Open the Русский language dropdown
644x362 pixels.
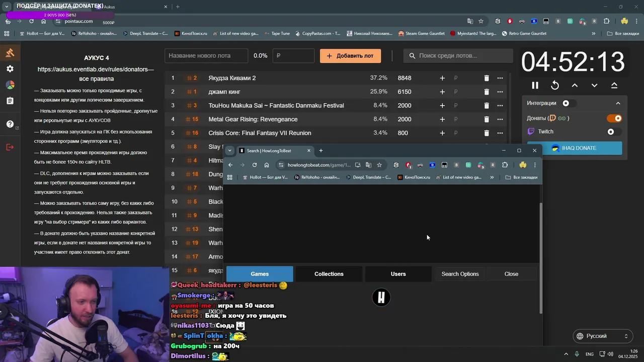point(603,336)
